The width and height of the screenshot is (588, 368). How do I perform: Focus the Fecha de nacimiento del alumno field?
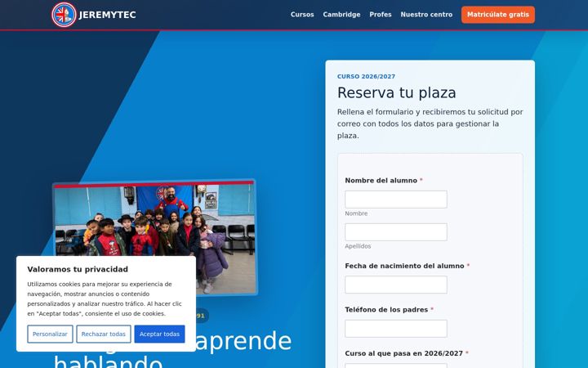click(396, 285)
